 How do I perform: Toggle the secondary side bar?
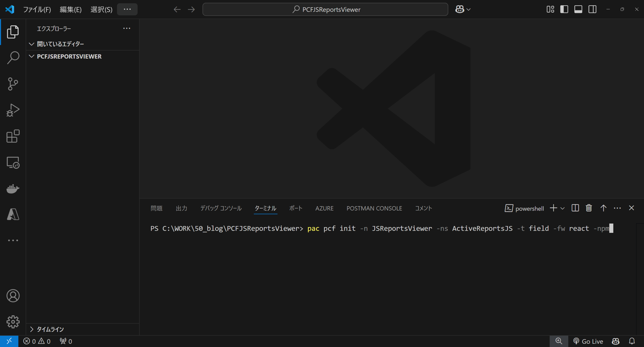pyautogui.click(x=592, y=9)
